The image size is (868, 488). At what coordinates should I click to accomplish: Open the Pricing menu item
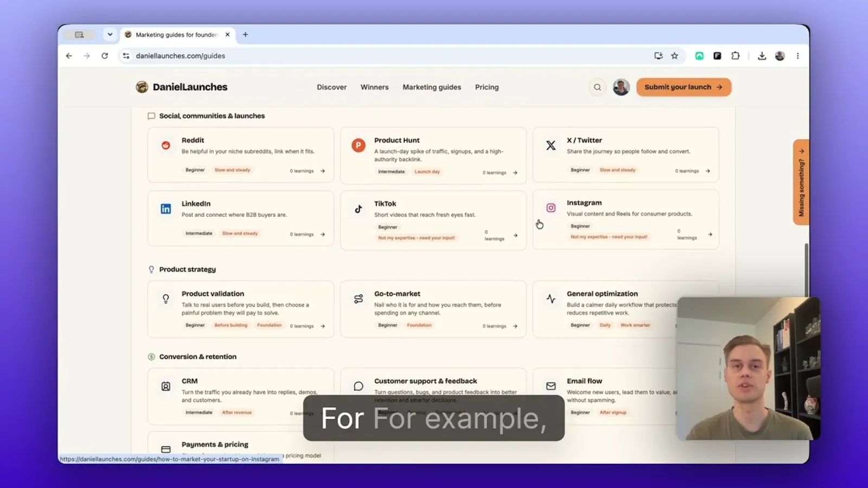coord(487,87)
